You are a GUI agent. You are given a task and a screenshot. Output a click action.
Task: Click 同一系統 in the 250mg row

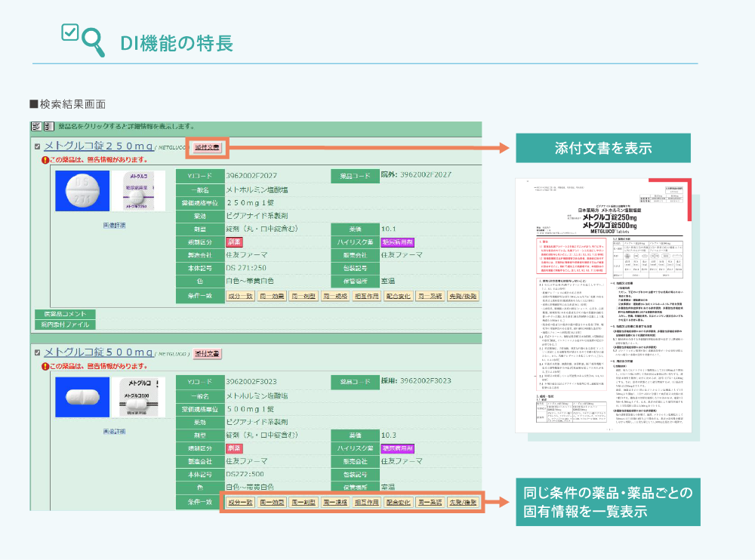pos(430,296)
